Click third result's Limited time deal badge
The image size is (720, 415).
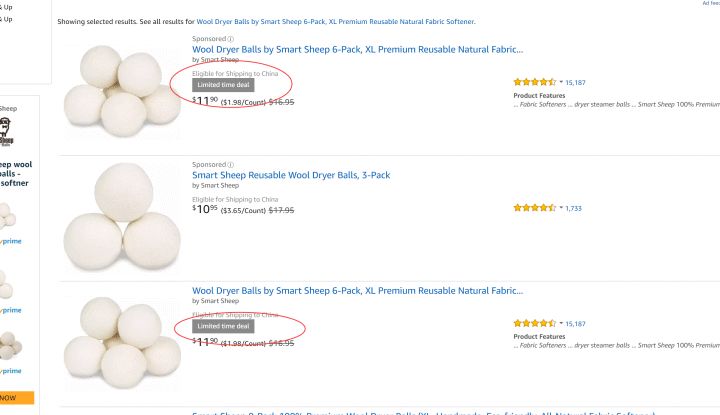coord(224,326)
